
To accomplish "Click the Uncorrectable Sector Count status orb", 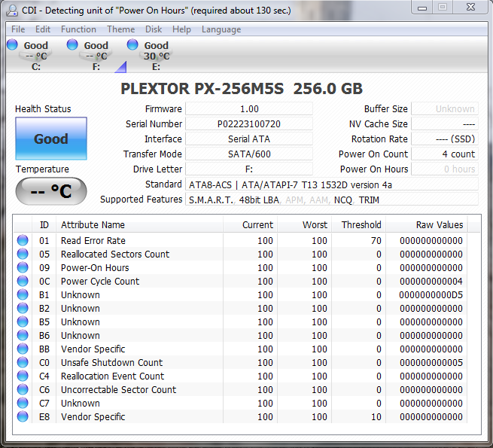I will point(23,390).
